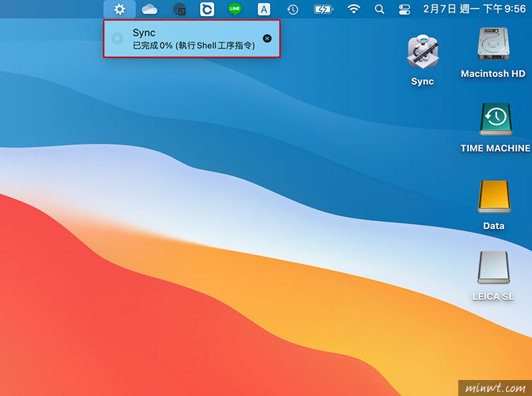Click the Sync progress spinner indicator
This screenshot has width=532, height=396.
tap(118, 39)
